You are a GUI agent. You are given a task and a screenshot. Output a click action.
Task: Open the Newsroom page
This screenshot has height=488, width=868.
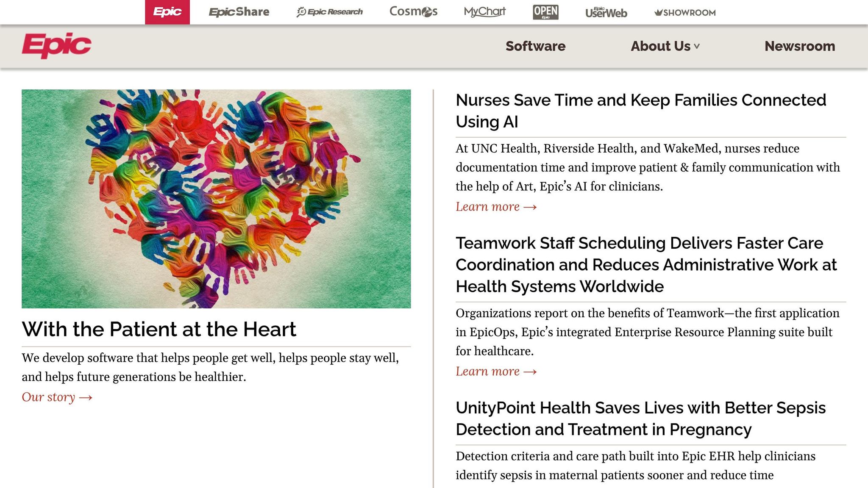pyautogui.click(x=800, y=46)
